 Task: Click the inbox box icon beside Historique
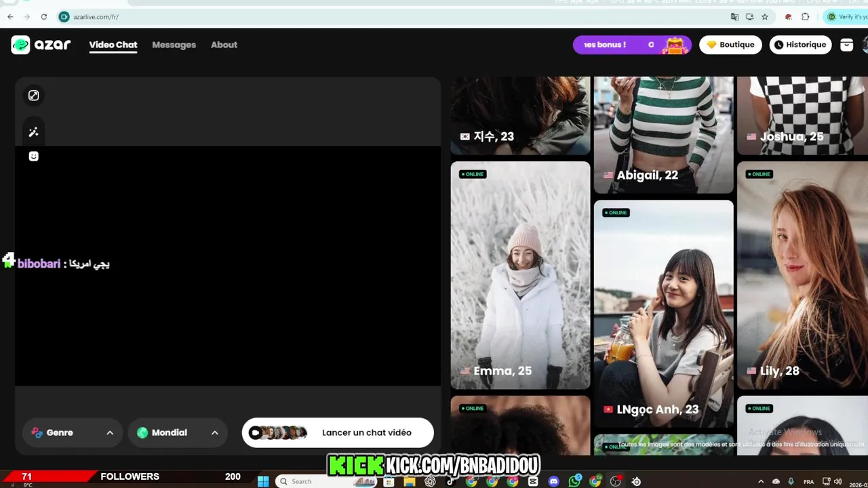coord(846,45)
